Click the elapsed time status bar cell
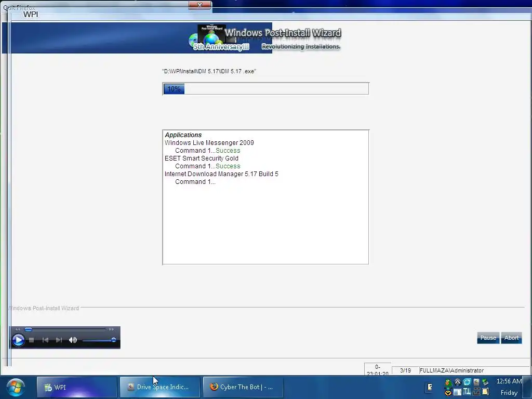Viewport: 532px width, 399px height. tap(378, 370)
